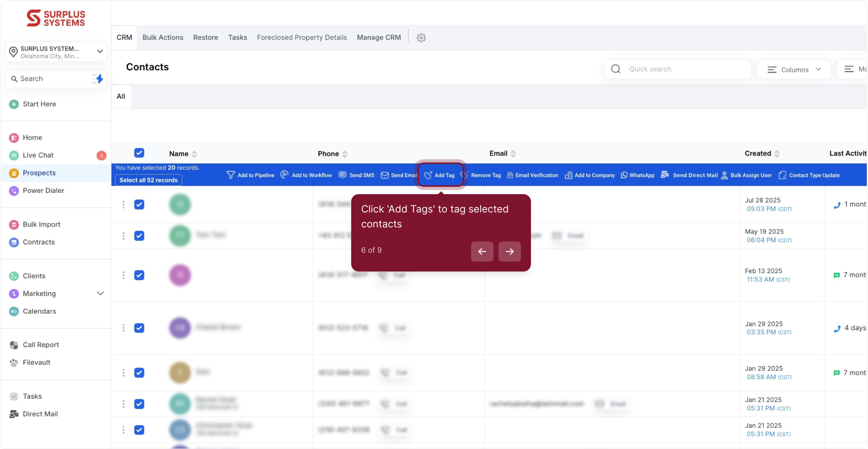Click the Send Direct Mail icon

(665, 175)
